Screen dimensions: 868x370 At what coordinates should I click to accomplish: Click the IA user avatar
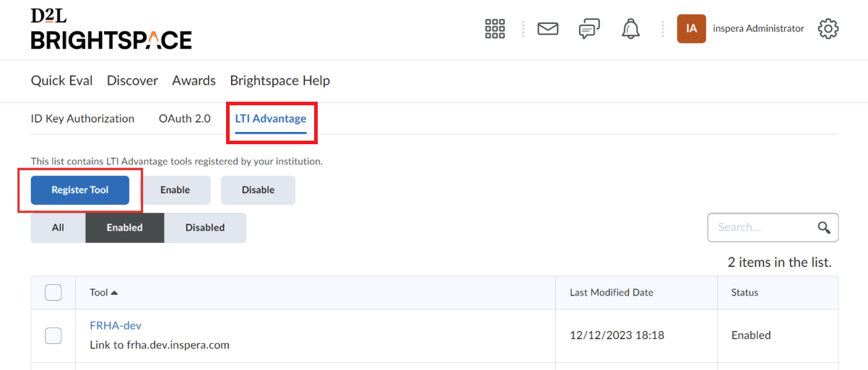(x=691, y=29)
